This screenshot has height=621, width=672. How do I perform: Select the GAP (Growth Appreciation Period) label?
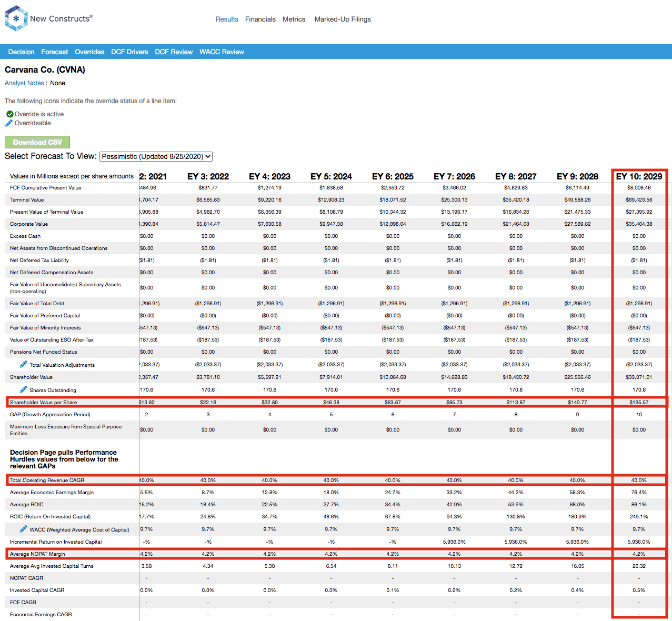(50, 414)
